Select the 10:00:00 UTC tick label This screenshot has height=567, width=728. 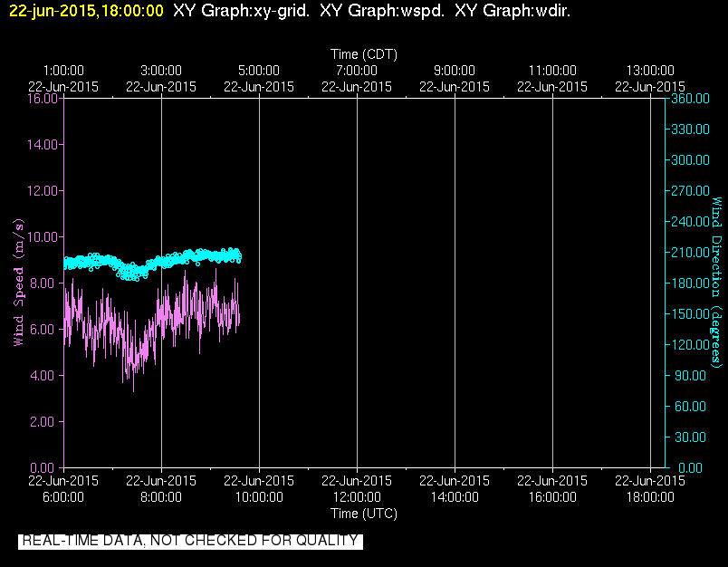pyautogui.click(x=259, y=497)
